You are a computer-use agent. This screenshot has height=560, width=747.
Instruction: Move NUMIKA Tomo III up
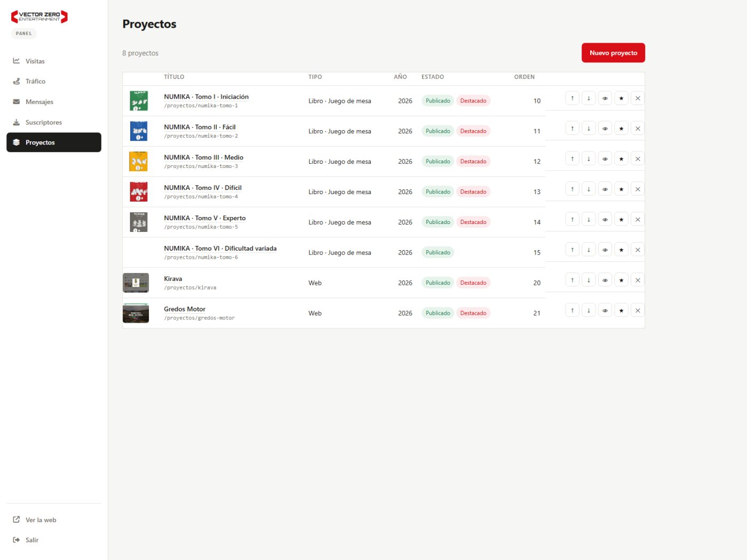click(x=572, y=159)
